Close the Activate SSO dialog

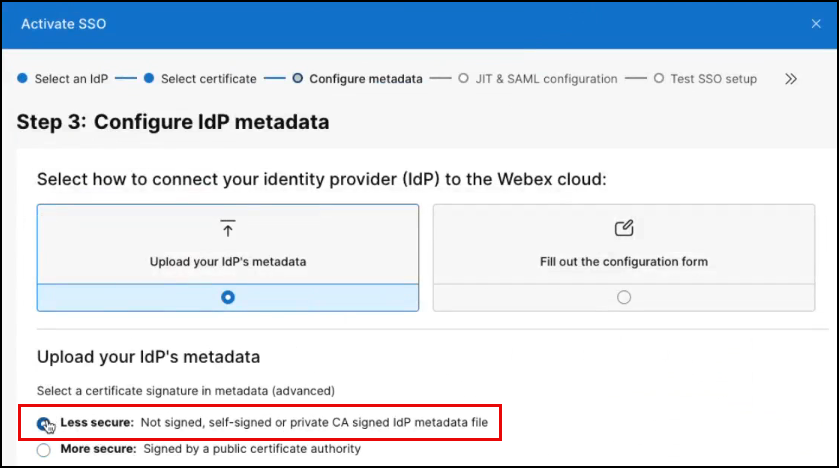tap(816, 23)
